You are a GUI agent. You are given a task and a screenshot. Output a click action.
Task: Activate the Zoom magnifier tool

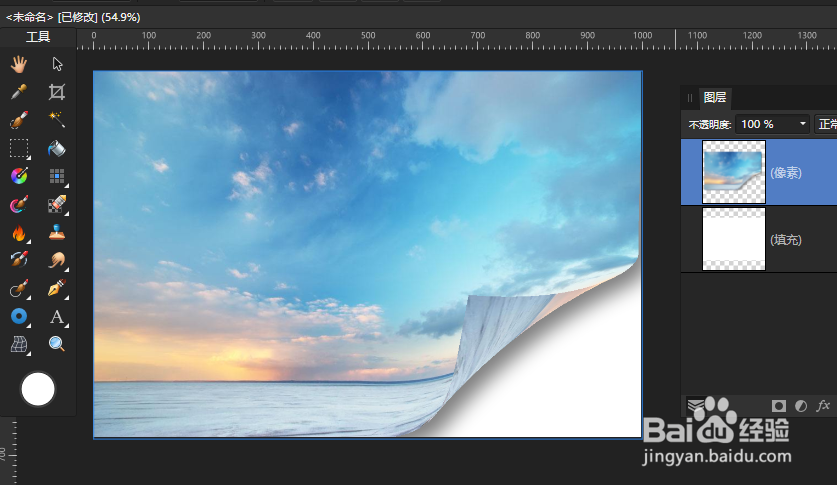point(57,344)
